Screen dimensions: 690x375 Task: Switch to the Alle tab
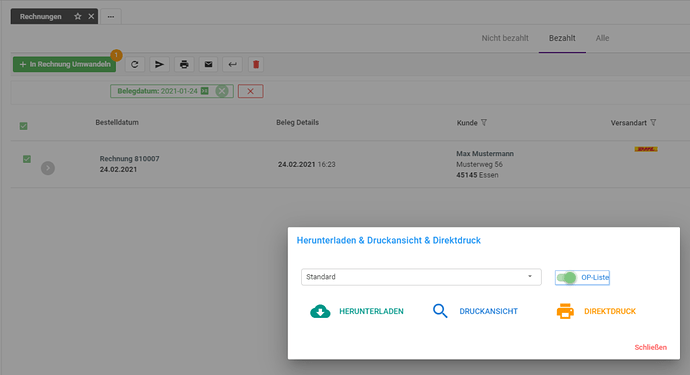(602, 38)
